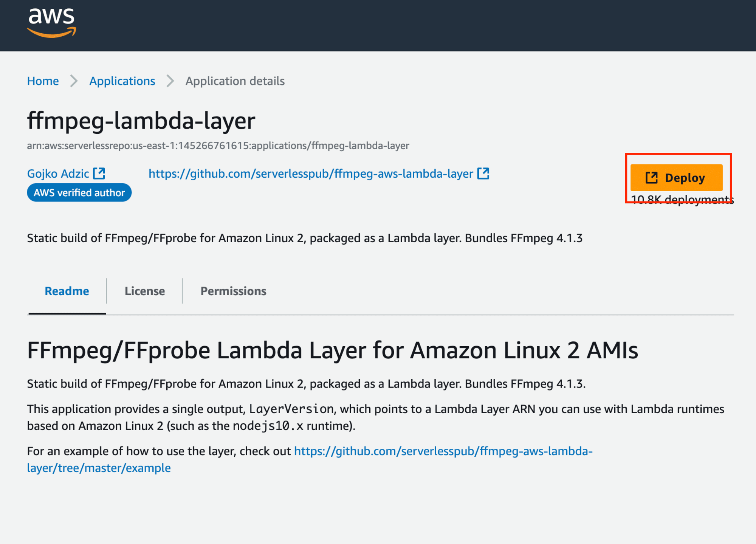The width and height of the screenshot is (756, 544).
Task: Click the Readme tab
Action: pos(67,290)
